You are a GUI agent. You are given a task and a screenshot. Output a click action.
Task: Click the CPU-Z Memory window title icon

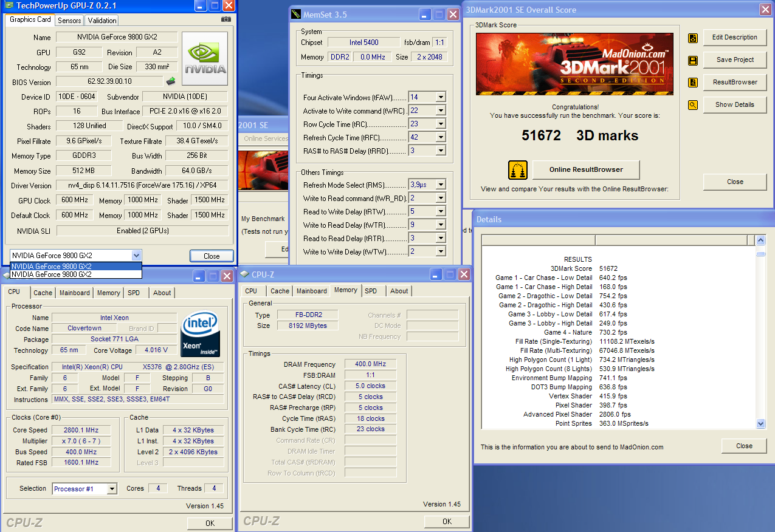(x=244, y=274)
